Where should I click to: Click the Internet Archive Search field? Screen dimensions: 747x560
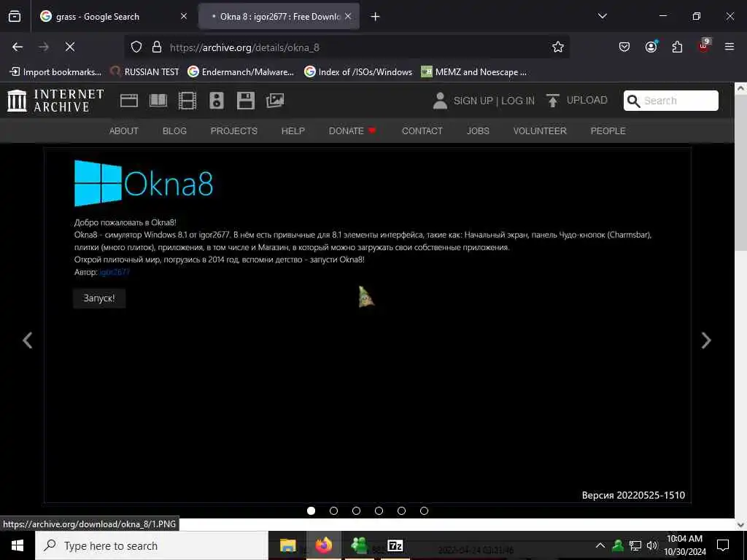click(x=671, y=101)
